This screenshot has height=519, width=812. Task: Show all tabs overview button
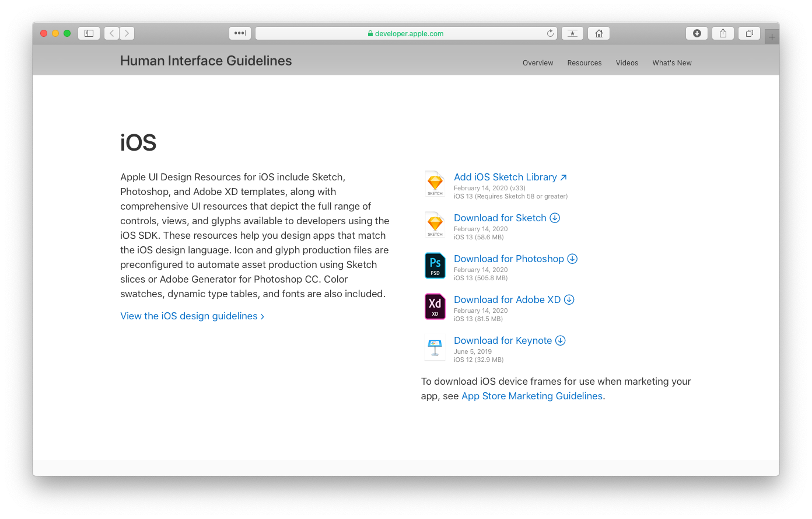tap(750, 33)
